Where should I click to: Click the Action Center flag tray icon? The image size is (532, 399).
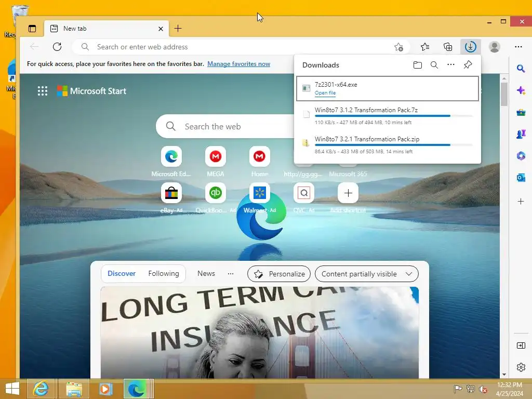[x=458, y=389]
